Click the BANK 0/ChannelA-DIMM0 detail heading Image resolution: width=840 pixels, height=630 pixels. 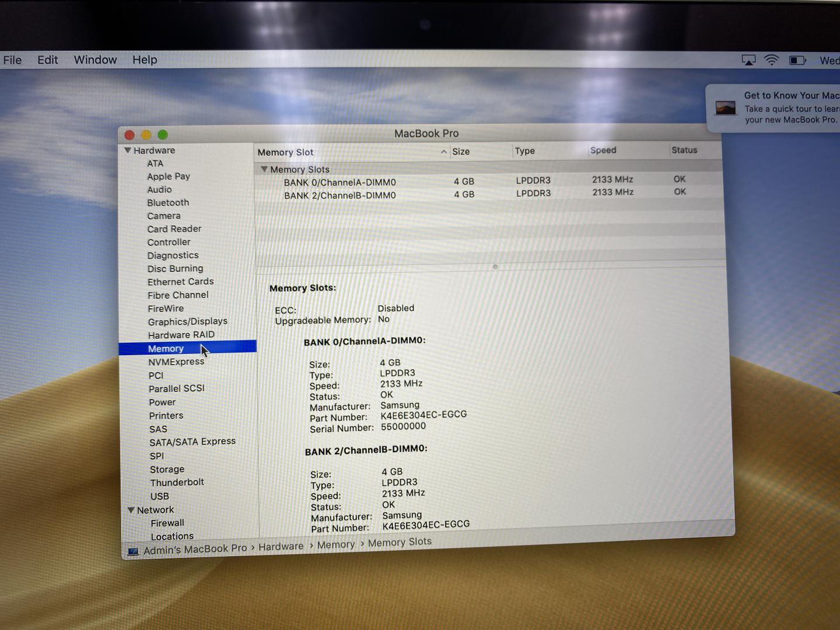click(365, 341)
